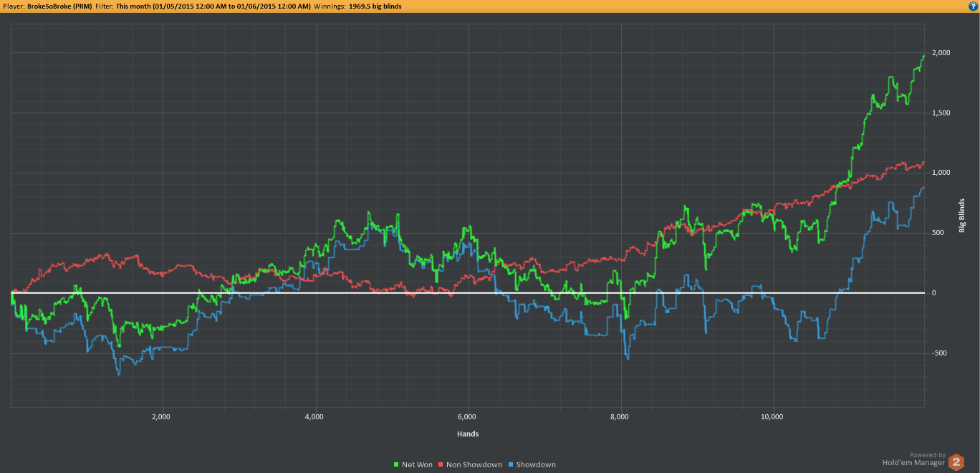Click the 'Powered by Hold'em Manager' text
The height and width of the screenshot is (473, 980).
(x=913, y=459)
